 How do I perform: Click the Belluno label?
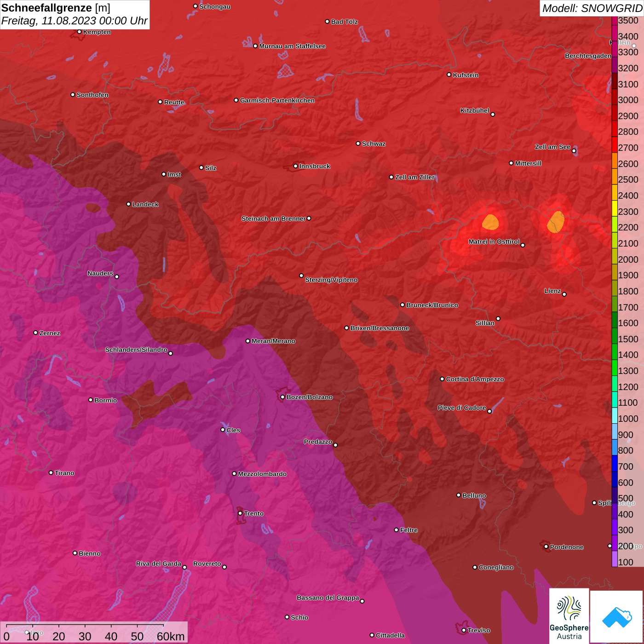[x=474, y=495]
